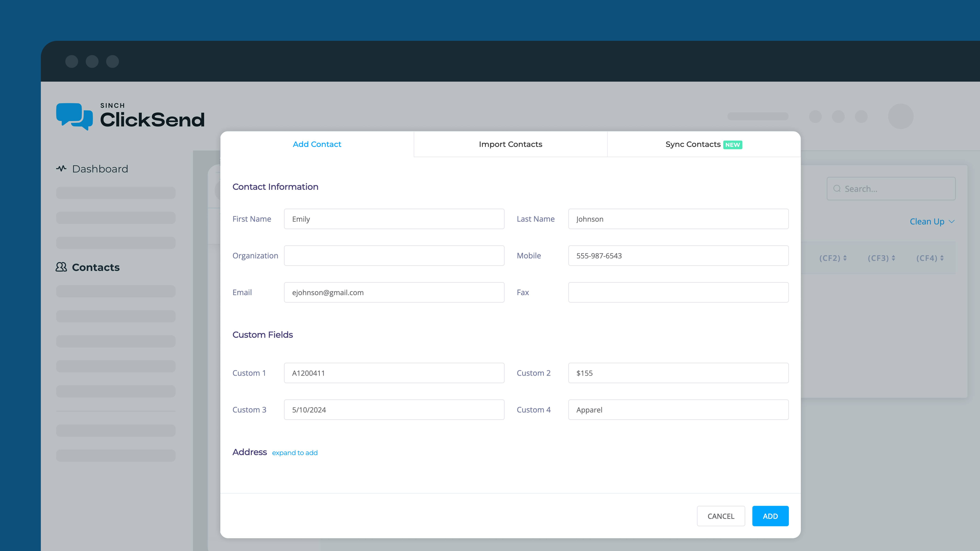Image resolution: width=980 pixels, height=551 pixels.
Task: Switch to the Import Contacts tab
Action: (510, 144)
